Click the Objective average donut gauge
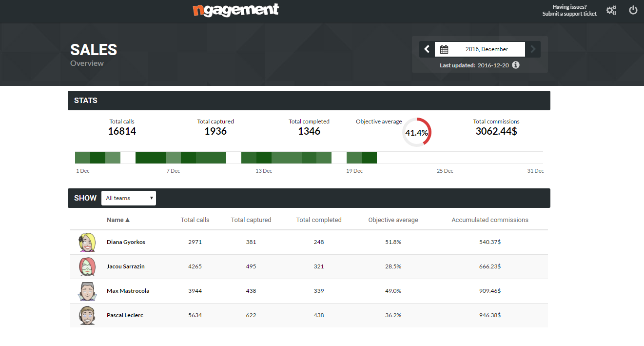The width and height of the screenshot is (644, 346). click(x=417, y=132)
